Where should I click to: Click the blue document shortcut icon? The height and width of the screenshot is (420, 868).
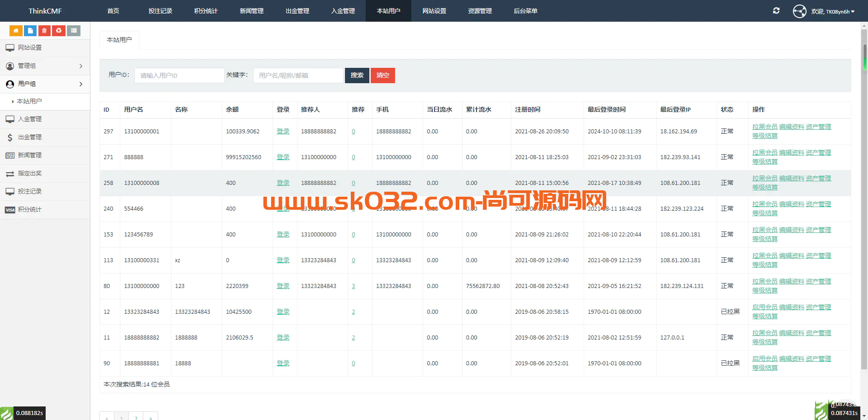click(x=30, y=31)
